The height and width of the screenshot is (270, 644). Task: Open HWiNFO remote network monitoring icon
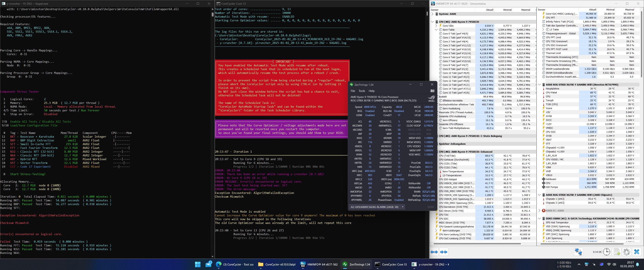(578, 252)
